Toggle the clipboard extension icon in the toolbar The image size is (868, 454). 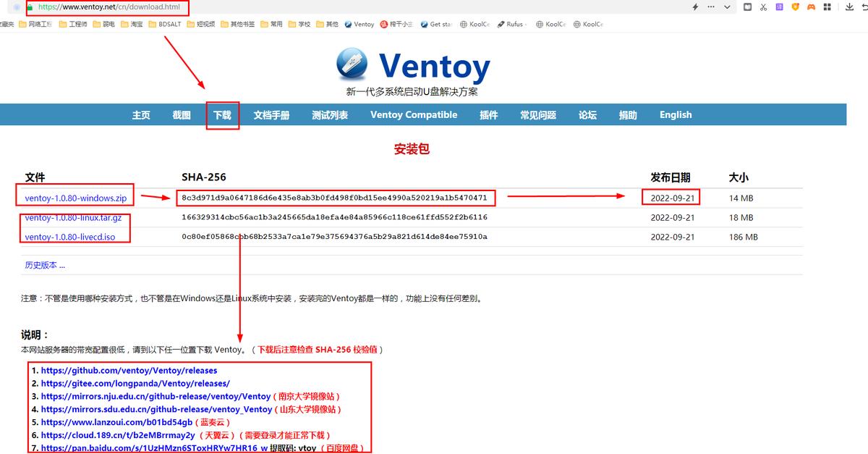(747, 7)
